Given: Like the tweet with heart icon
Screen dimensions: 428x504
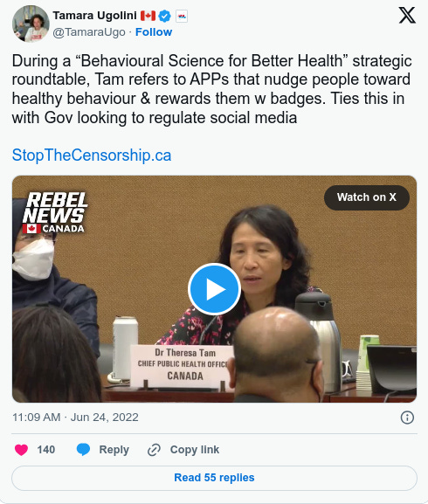Looking at the screenshot, I should tap(22, 450).
